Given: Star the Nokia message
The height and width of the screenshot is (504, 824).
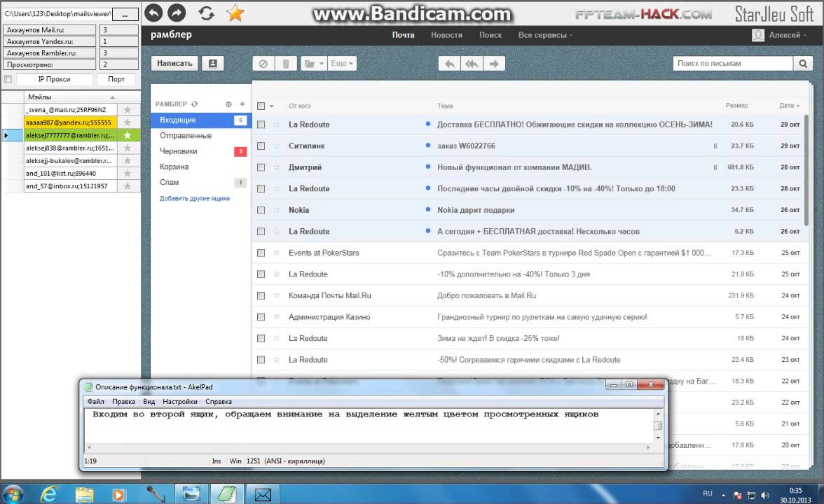Looking at the screenshot, I should pos(276,210).
